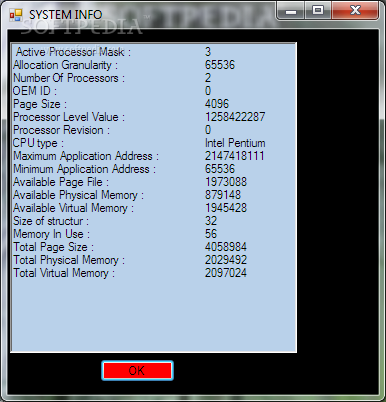386x402 pixels.
Task: Click the 'OEM ID :' label
Action: 35,91
